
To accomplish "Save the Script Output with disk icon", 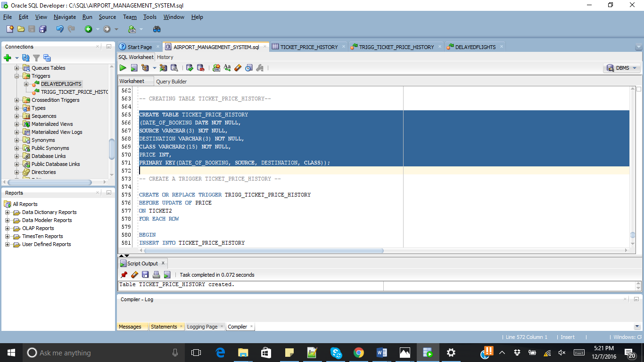I will tap(145, 275).
